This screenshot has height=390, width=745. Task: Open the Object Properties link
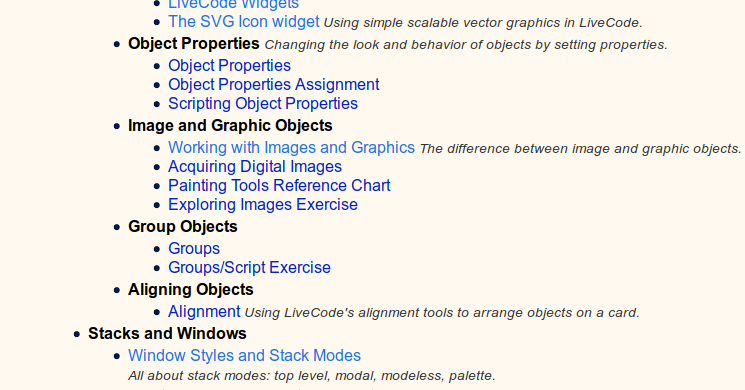point(229,66)
